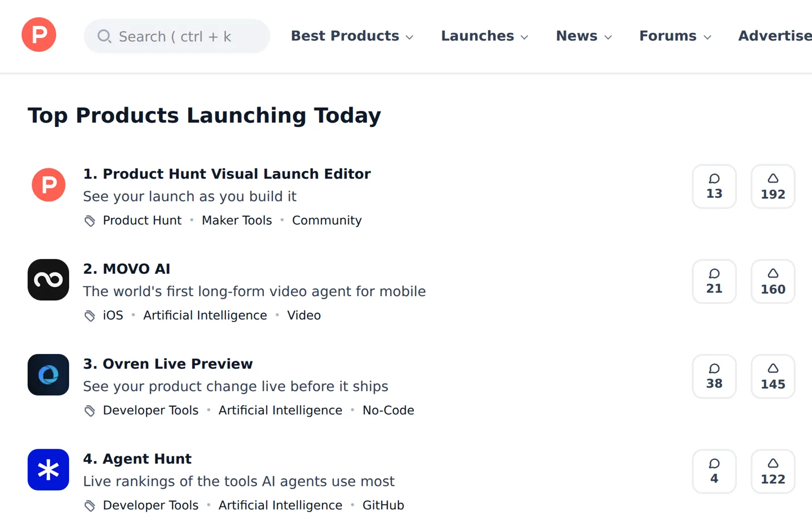Click the search magnifier icon
The height and width of the screenshot is (531, 812).
tap(104, 36)
